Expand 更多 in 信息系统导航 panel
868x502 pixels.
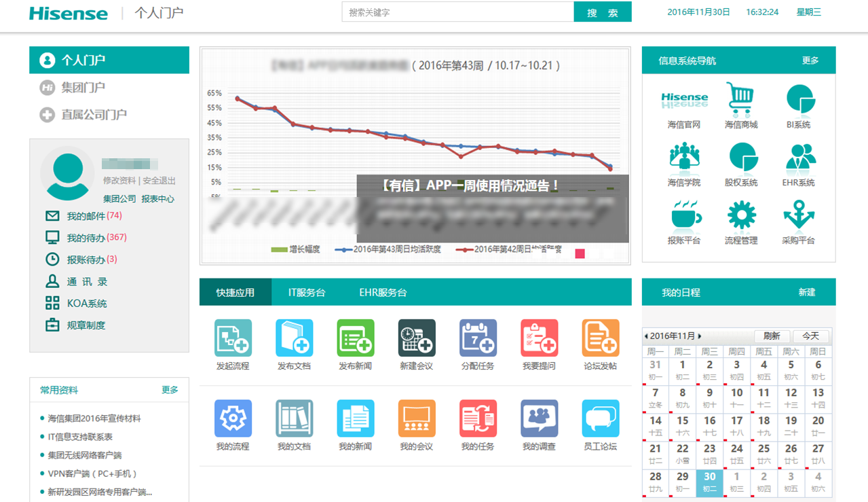(810, 60)
